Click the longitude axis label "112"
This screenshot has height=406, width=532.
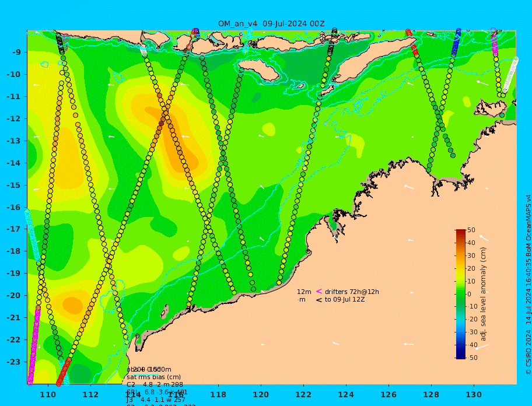pos(90,394)
